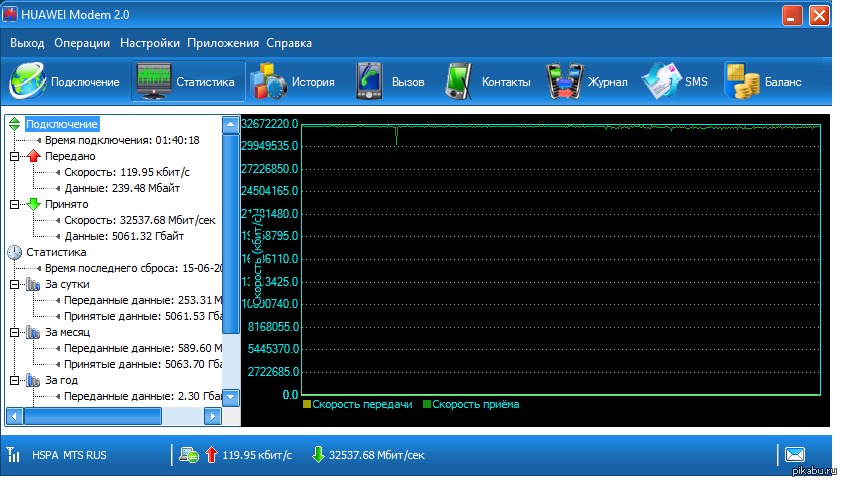Collapse the За месяц tree node
The width and height of the screenshot is (842, 482).
pos(14,332)
